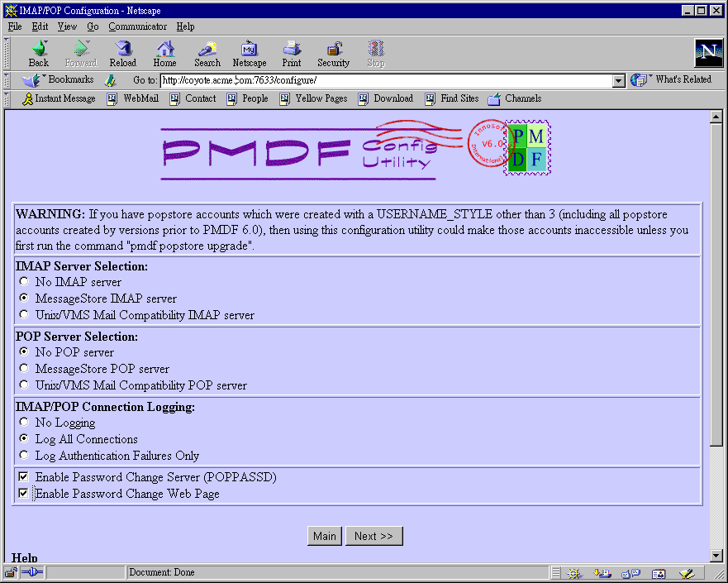This screenshot has height=583, width=728.
Task: Choose MessageStore POP server option
Action: 24,369
